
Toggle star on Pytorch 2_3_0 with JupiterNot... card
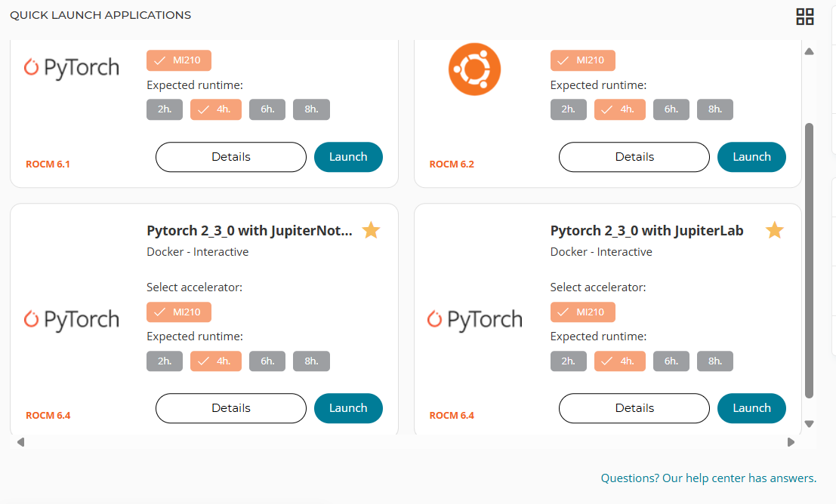coord(371,230)
